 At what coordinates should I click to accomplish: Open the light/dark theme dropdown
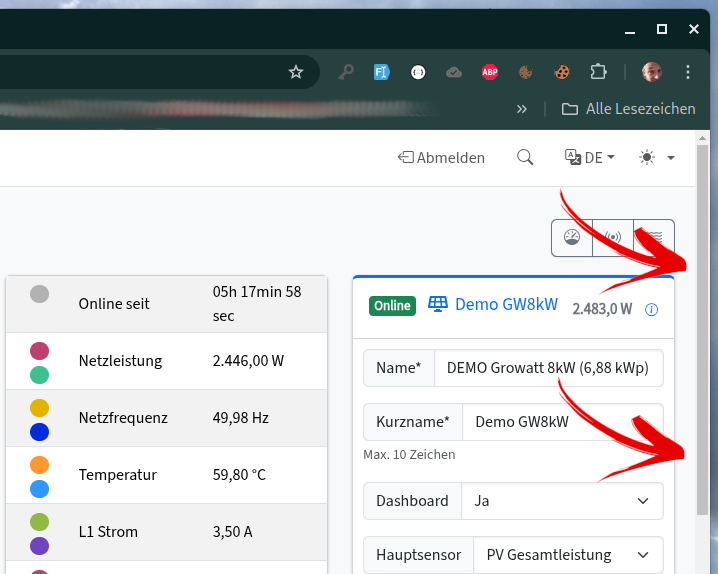point(657,157)
